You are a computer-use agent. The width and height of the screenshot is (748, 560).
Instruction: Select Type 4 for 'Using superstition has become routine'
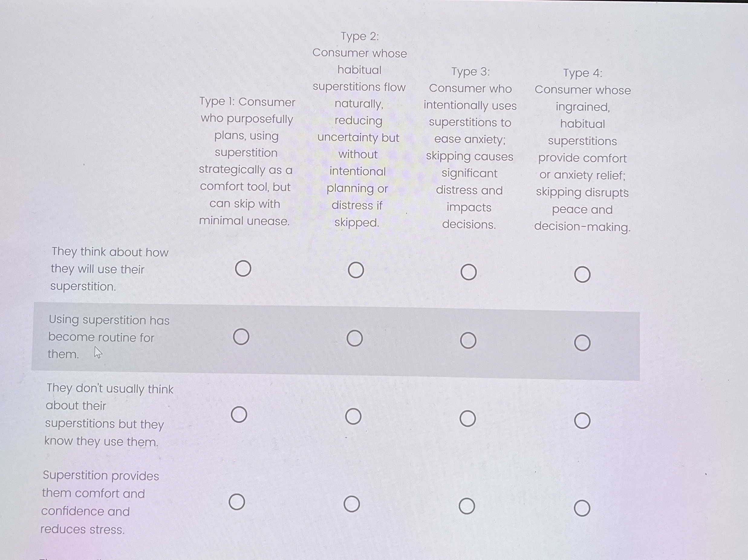(x=582, y=343)
